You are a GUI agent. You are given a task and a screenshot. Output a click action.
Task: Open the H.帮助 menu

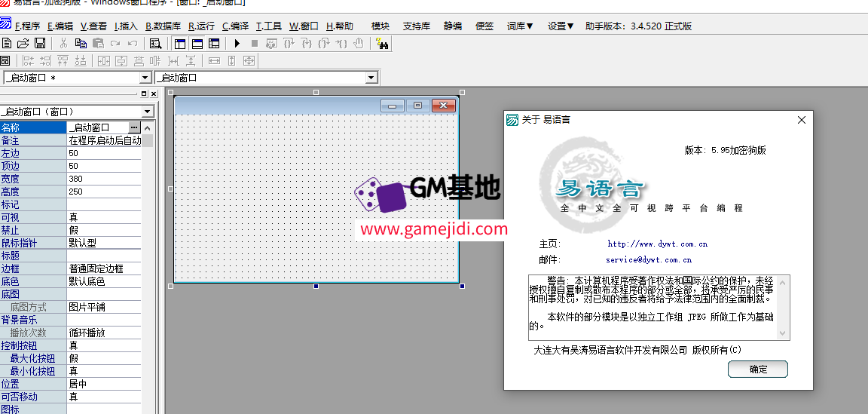tap(339, 26)
